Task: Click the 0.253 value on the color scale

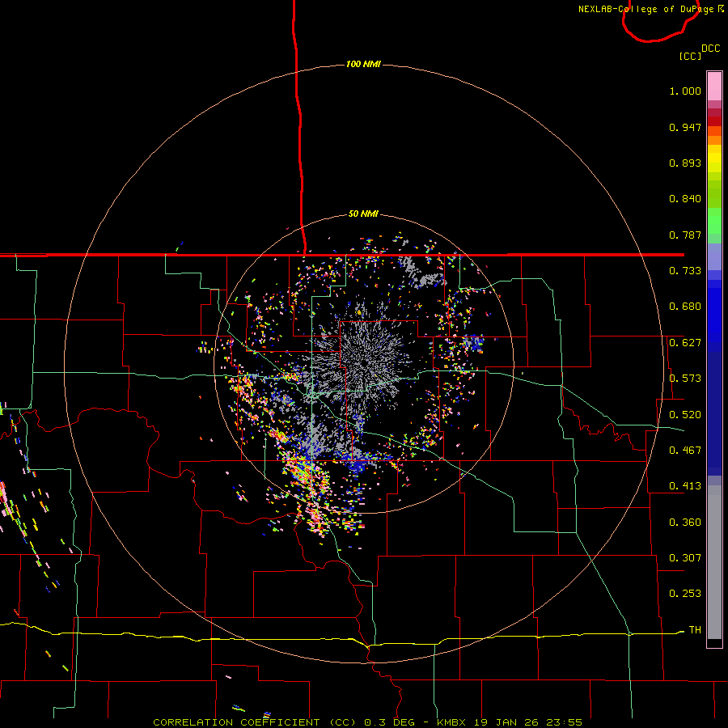Action: [x=685, y=594]
